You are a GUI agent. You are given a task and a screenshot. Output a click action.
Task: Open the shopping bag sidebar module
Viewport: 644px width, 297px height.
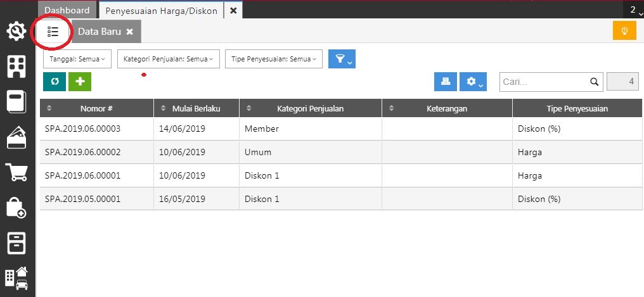pyautogui.click(x=16, y=207)
